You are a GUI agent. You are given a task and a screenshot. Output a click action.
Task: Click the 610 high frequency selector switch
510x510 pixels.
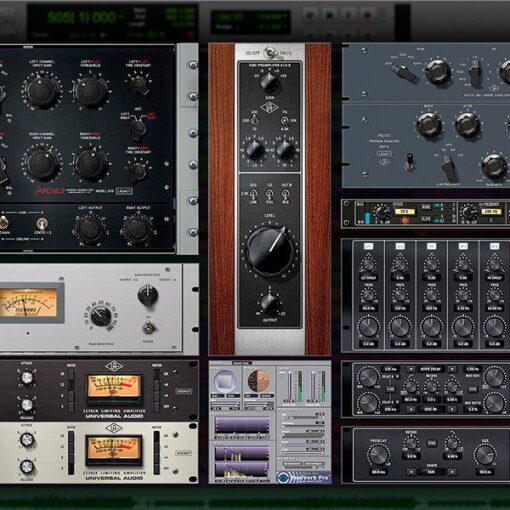point(284,120)
